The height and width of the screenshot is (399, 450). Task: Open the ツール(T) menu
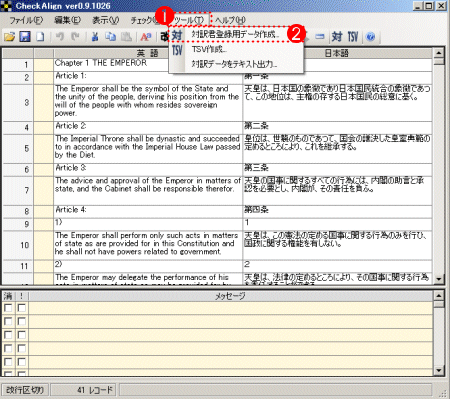(x=189, y=20)
